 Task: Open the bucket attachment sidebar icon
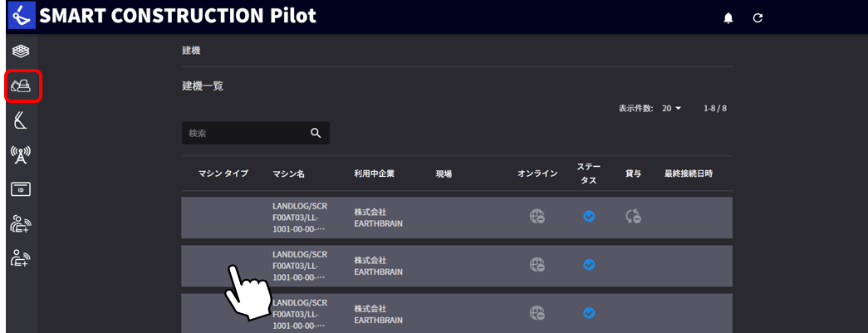point(21,120)
